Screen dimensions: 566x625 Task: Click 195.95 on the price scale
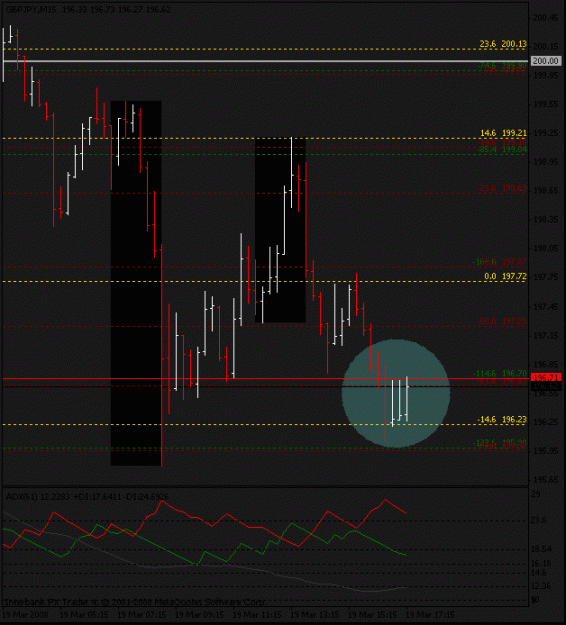pyautogui.click(x=546, y=451)
